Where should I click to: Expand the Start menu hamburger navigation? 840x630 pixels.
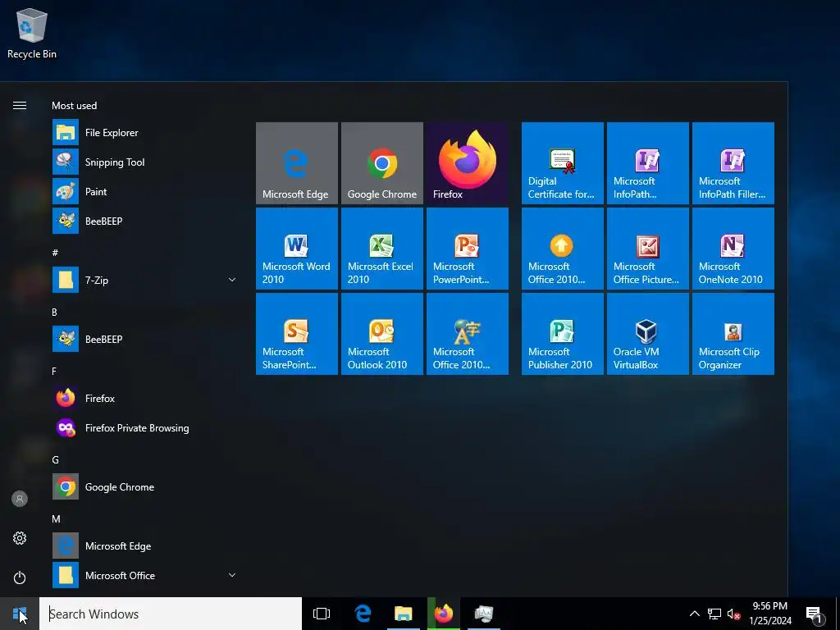20,106
